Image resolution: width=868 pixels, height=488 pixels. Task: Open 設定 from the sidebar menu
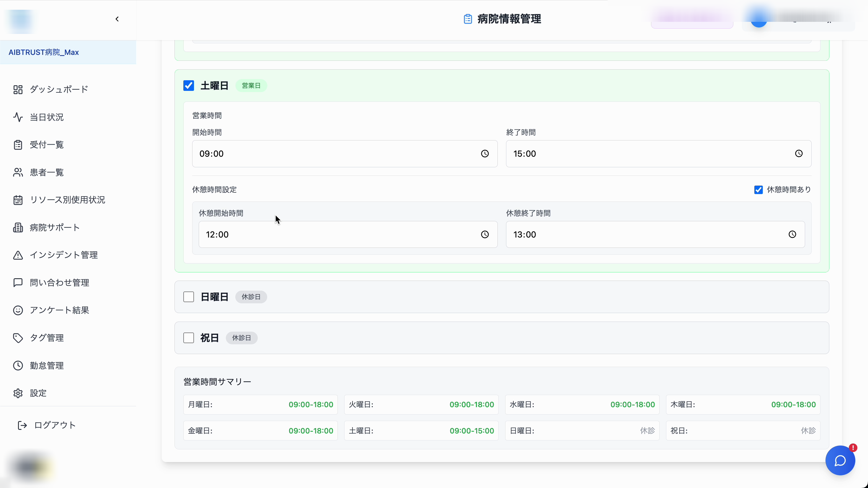38,393
